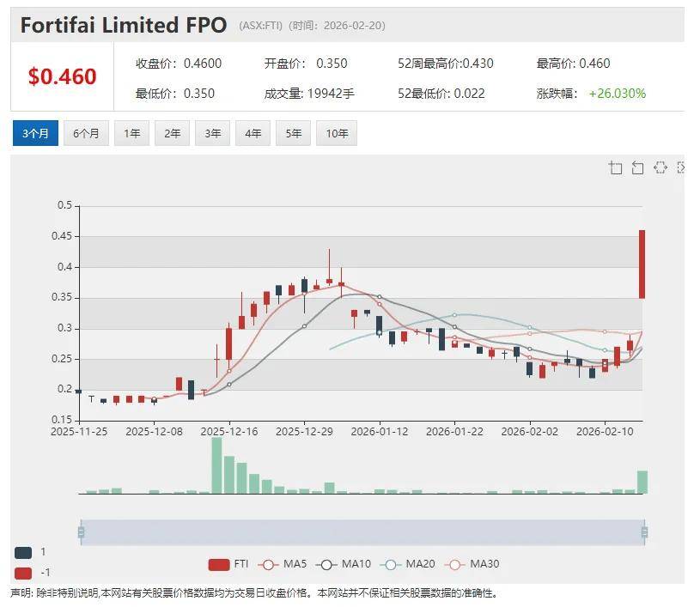Click the left handle of zoom slider
Screen dimensions: 700x607
point(81,532)
